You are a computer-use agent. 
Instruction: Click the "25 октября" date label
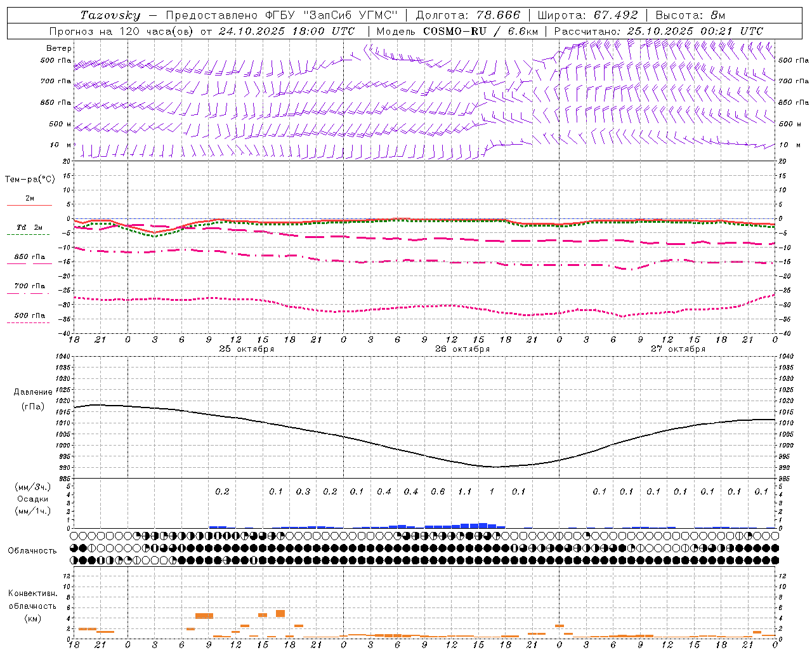[247, 349]
